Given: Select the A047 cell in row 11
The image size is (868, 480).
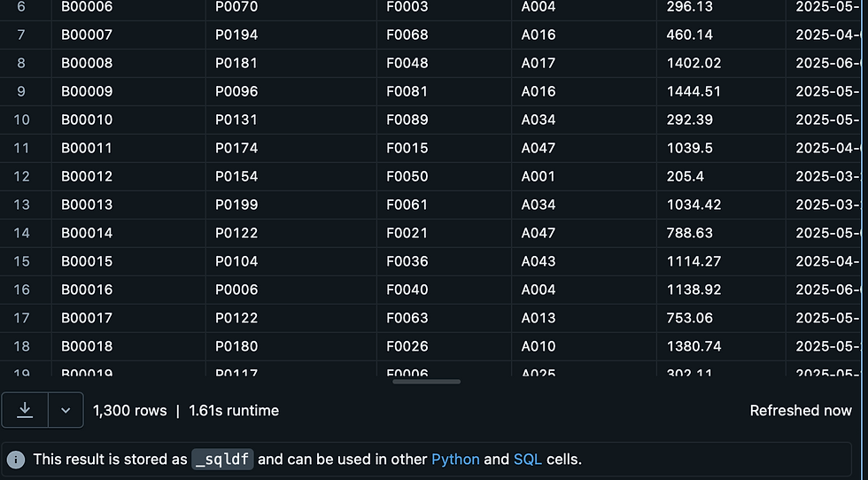Looking at the screenshot, I should [x=539, y=148].
